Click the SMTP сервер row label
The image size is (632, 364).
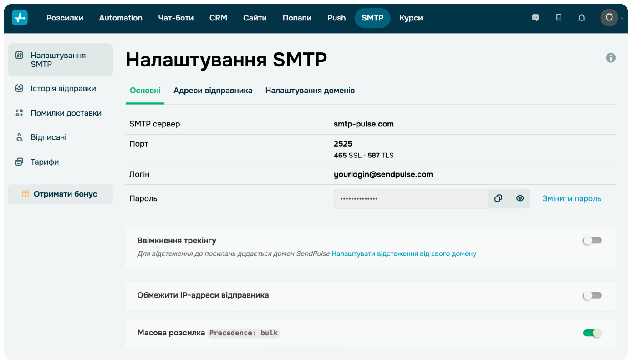click(155, 124)
